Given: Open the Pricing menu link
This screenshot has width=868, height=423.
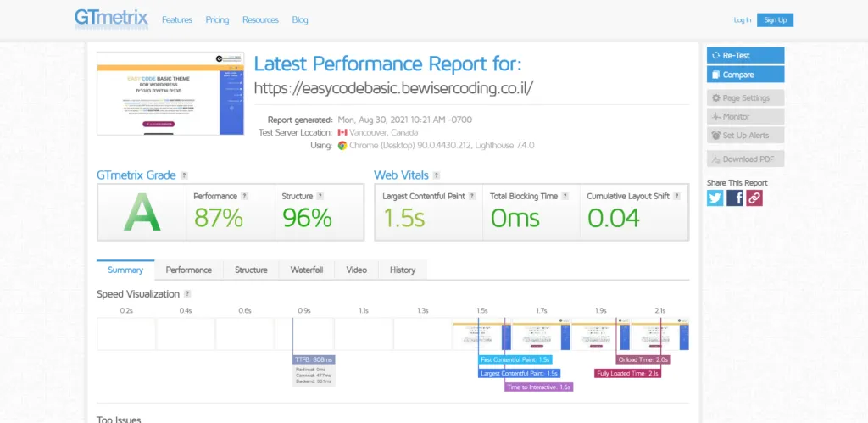Looking at the screenshot, I should point(217,19).
